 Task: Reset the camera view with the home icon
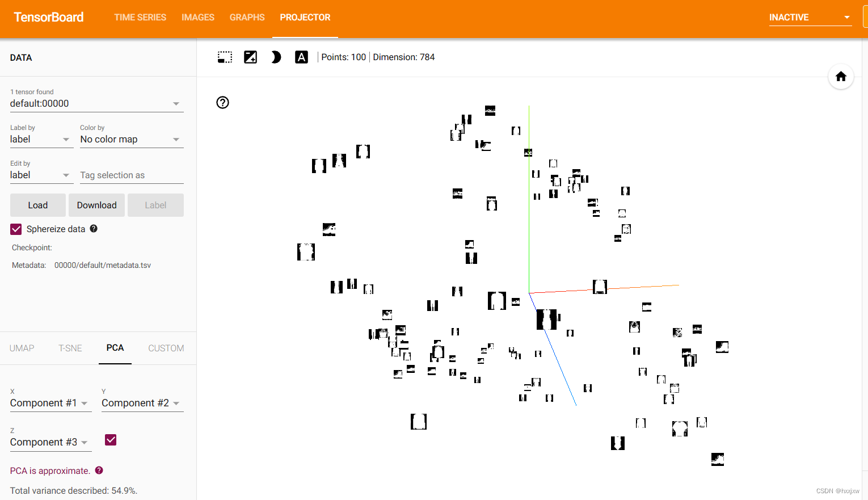pyautogui.click(x=841, y=77)
